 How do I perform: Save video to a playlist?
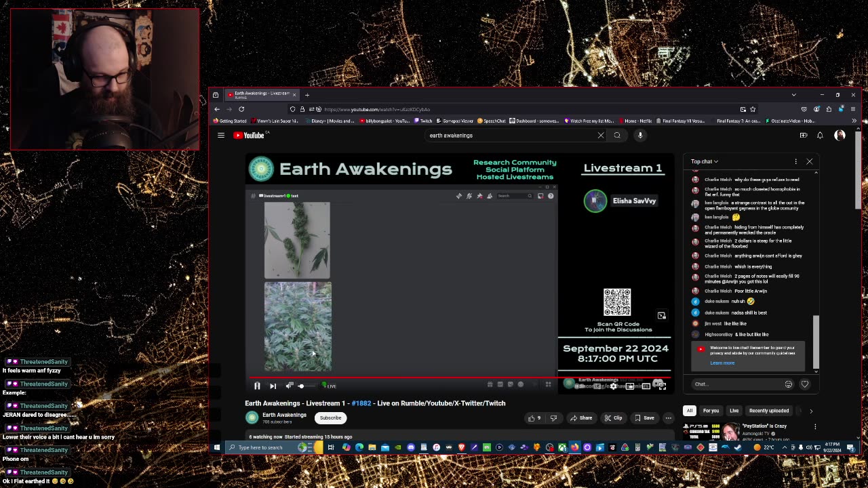point(644,418)
